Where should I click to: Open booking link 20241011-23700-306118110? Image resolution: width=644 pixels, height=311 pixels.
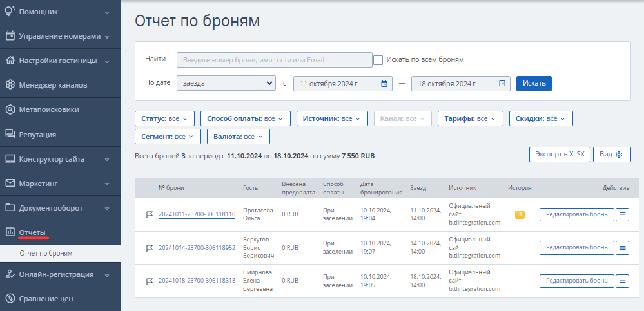(197, 214)
